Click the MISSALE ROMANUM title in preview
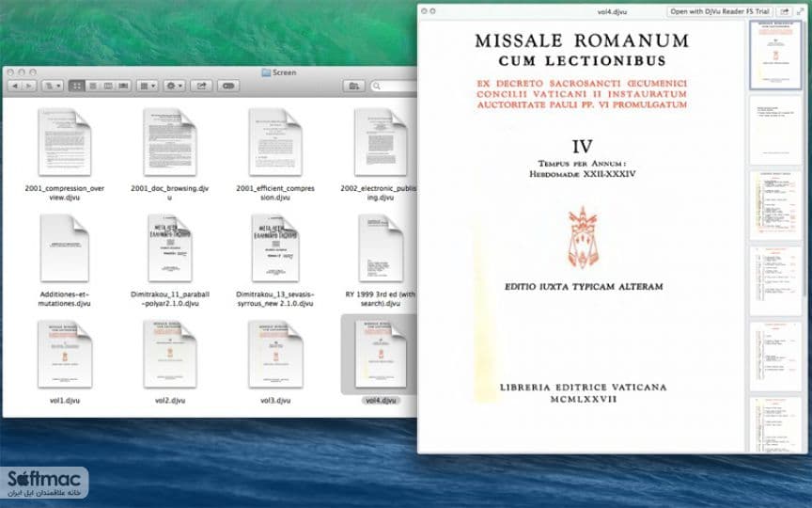The height and width of the screenshot is (508, 812). [x=582, y=40]
